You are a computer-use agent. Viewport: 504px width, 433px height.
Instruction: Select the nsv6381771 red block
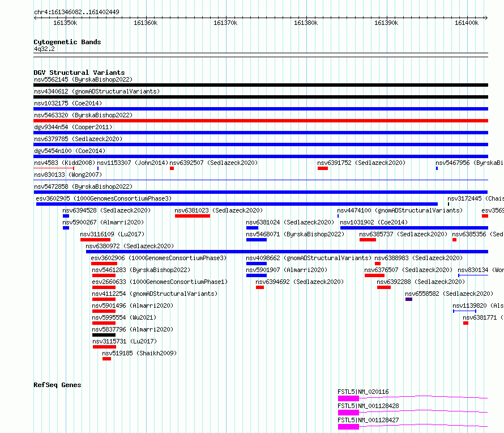(x=465, y=323)
